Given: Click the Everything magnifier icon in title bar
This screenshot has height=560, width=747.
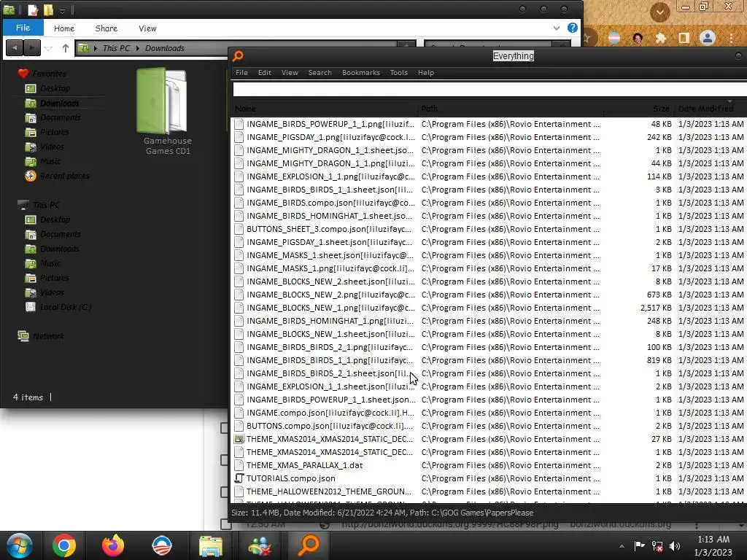Looking at the screenshot, I should 238,55.
